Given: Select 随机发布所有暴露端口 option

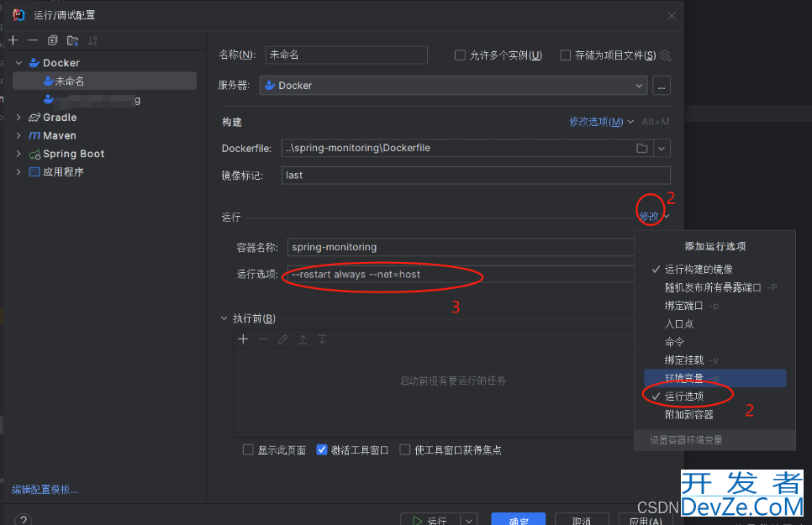Looking at the screenshot, I should (x=714, y=287).
